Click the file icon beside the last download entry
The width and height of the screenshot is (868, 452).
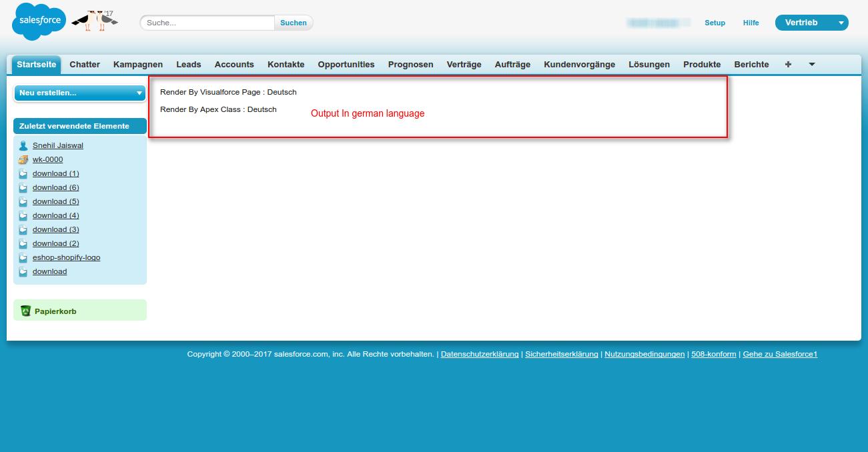tap(23, 271)
